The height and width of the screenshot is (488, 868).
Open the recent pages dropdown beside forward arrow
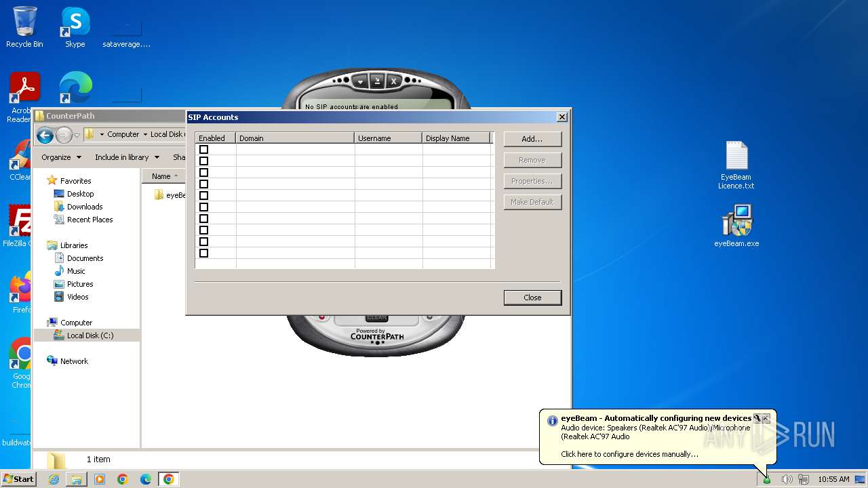77,135
